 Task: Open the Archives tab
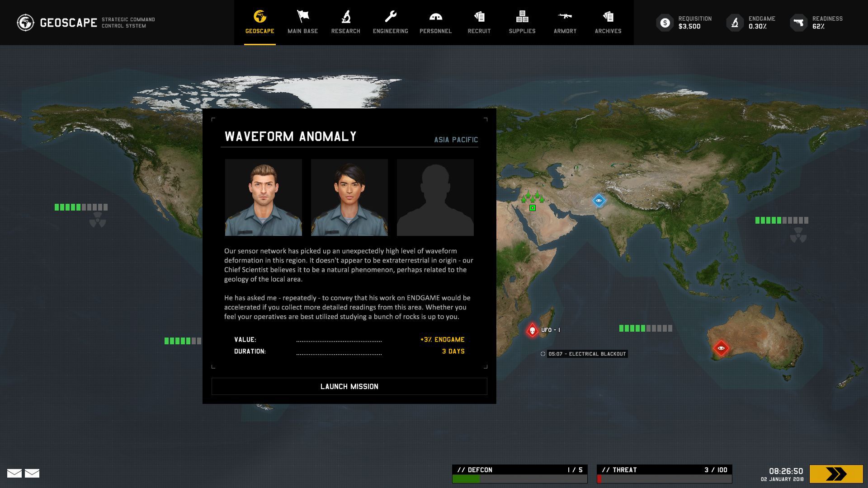tap(608, 23)
